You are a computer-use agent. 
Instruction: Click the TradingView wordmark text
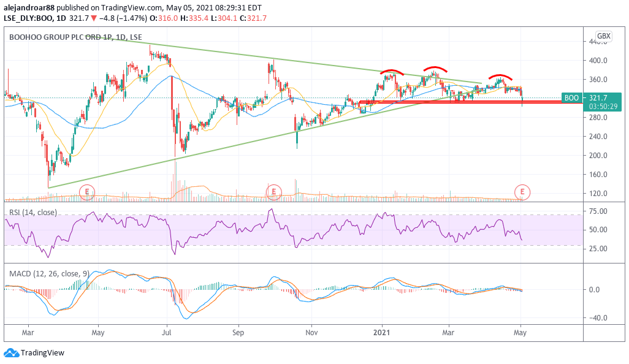[x=42, y=353]
